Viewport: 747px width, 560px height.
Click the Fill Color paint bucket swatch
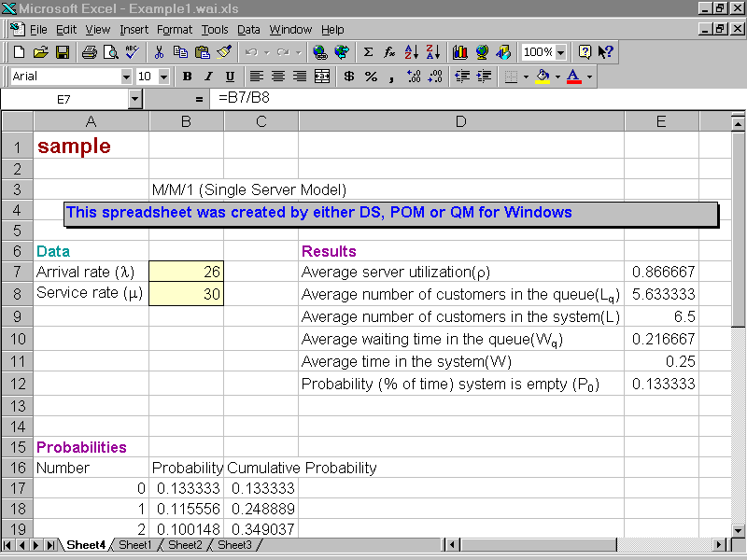[542, 77]
